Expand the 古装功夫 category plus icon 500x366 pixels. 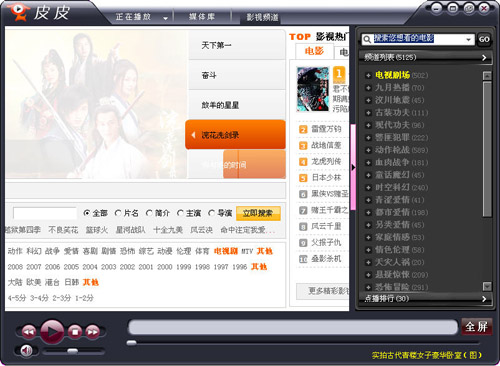[368, 113]
